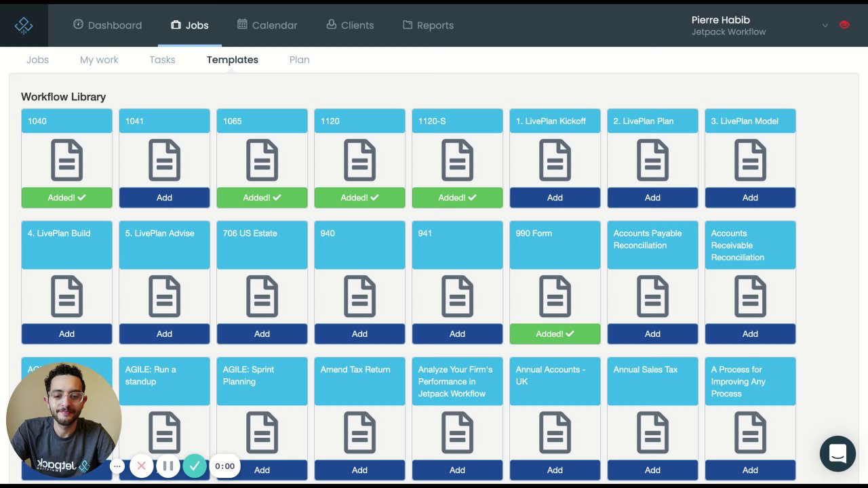This screenshot has height=488, width=868.
Task: Toggle the red eye icon in header
Action: 844,25
